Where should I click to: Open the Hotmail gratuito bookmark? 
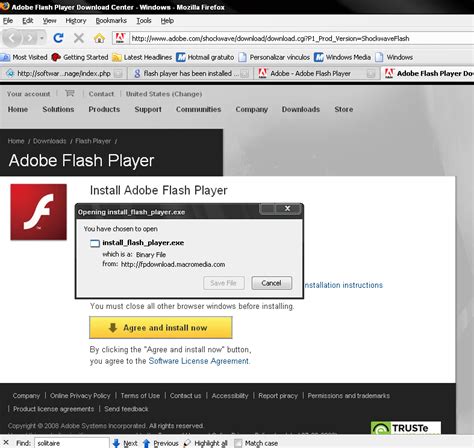pos(205,57)
